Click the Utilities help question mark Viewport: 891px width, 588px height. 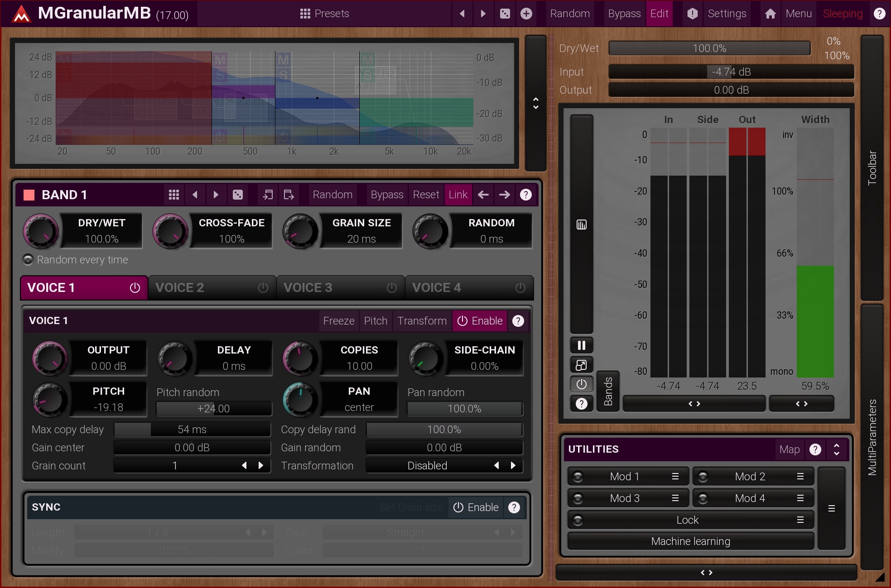[815, 449]
